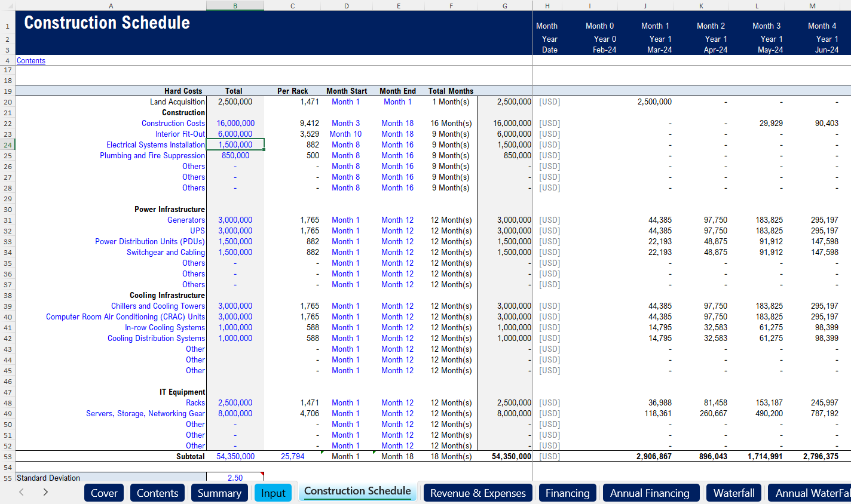Select the Interior Fit-Out Month Start cell
The image size is (851, 504).
[345, 134]
